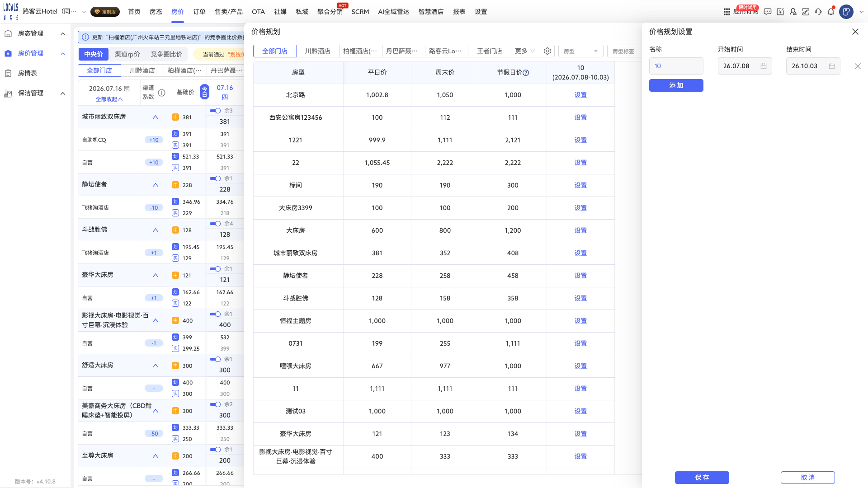Toggle the 静坛使者 availability switch
Image resolution: width=868 pixels, height=488 pixels.
coord(215,178)
